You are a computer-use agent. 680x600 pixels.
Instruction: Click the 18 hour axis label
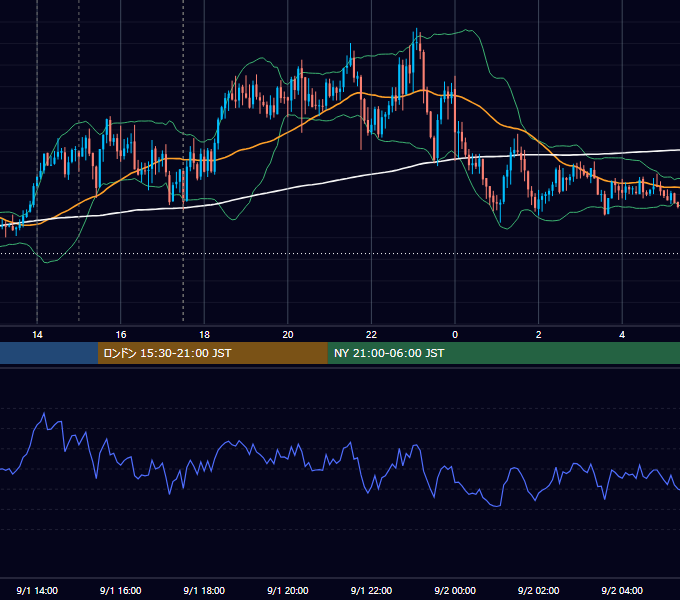204,335
